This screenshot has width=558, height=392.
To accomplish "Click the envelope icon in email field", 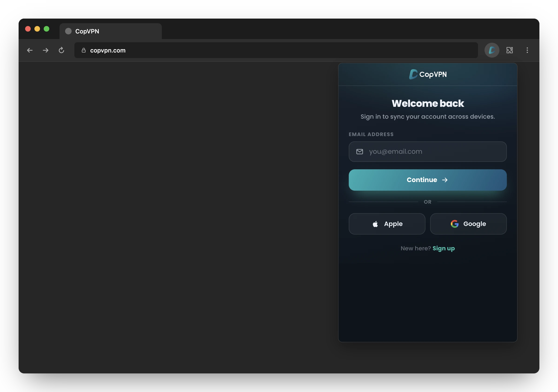I will [360, 152].
